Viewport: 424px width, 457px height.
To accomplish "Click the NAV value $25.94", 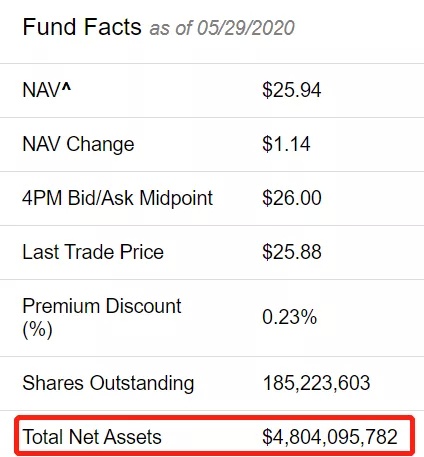I will click(x=292, y=90).
